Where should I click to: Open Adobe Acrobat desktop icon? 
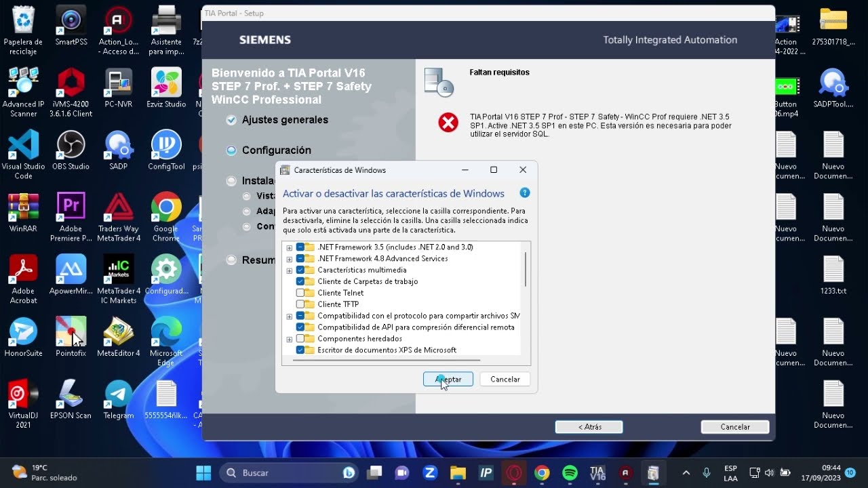click(x=23, y=279)
